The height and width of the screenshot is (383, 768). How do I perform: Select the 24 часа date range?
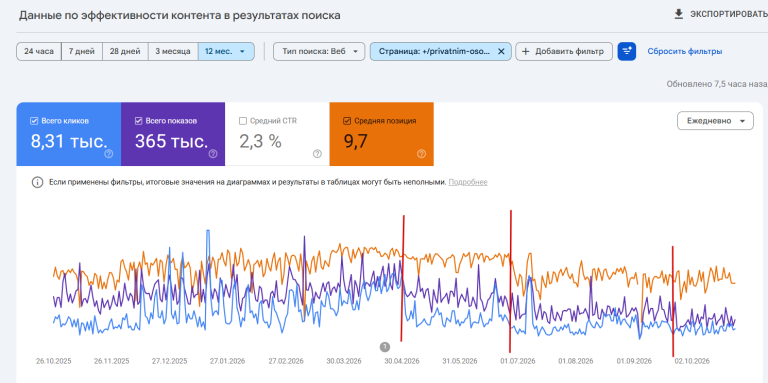[x=39, y=51]
